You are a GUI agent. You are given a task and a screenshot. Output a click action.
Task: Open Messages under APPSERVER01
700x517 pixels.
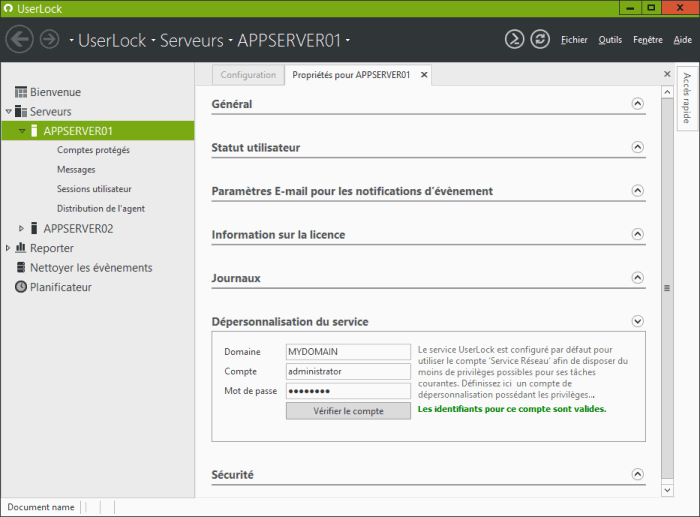pyautogui.click(x=76, y=170)
